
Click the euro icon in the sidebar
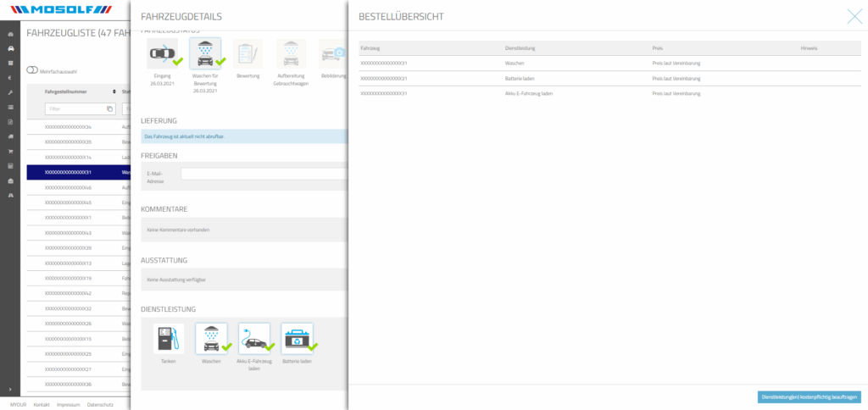click(x=10, y=77)
